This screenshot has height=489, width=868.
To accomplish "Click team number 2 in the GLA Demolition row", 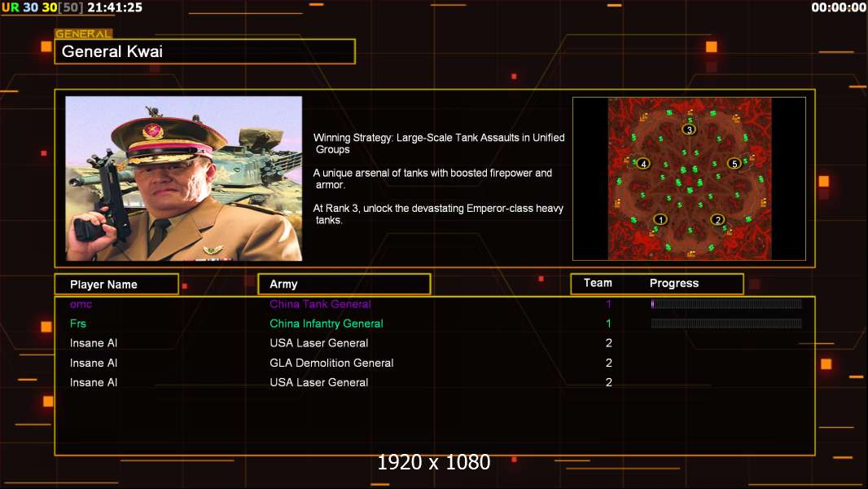I will click(608, 363).
